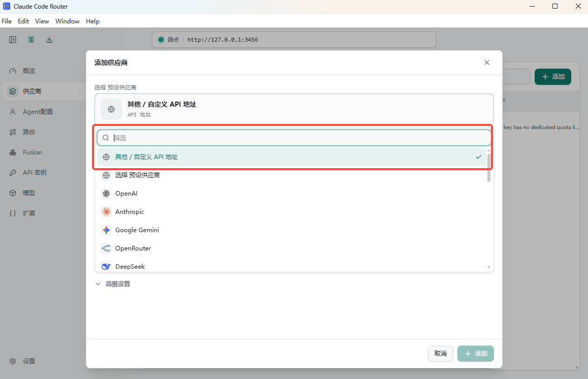588x379 pixels.
Task: Click the green 添加 button behind dialog
Action: pos(553,77)
